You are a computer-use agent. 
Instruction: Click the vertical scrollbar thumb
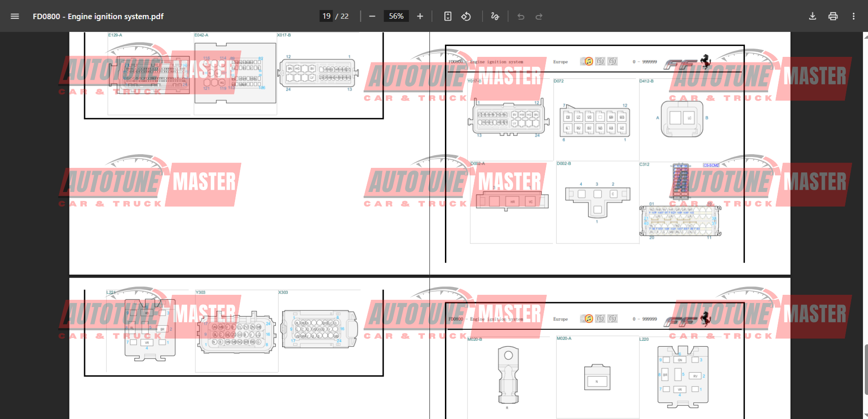[866, 369]
